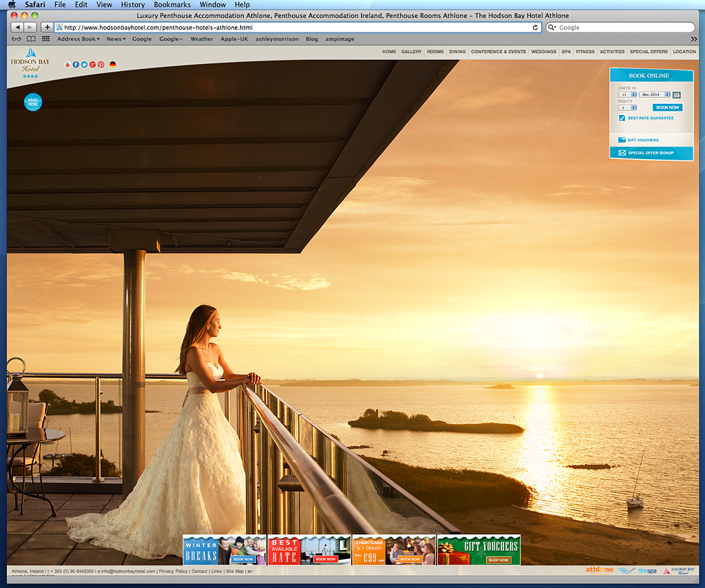This screenshot has height=588, width=705.
Task: Open the Privacy Policy link in the footer
Action: 173,571
